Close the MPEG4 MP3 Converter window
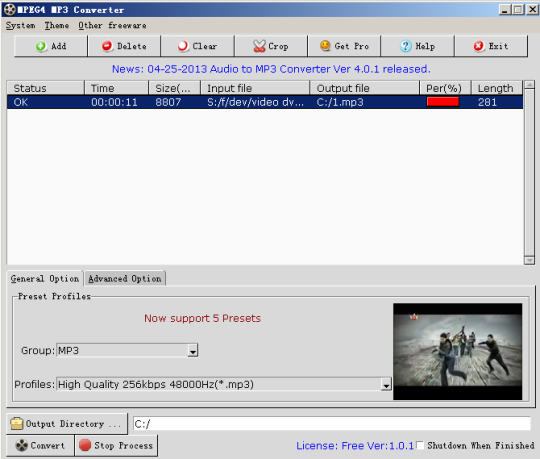The image size is (540, 459). (532, 9)
